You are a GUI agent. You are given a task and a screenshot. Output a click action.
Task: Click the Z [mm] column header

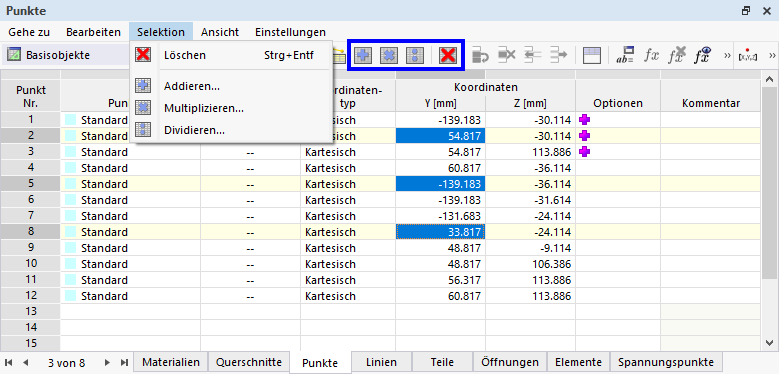tap(530, 103)
